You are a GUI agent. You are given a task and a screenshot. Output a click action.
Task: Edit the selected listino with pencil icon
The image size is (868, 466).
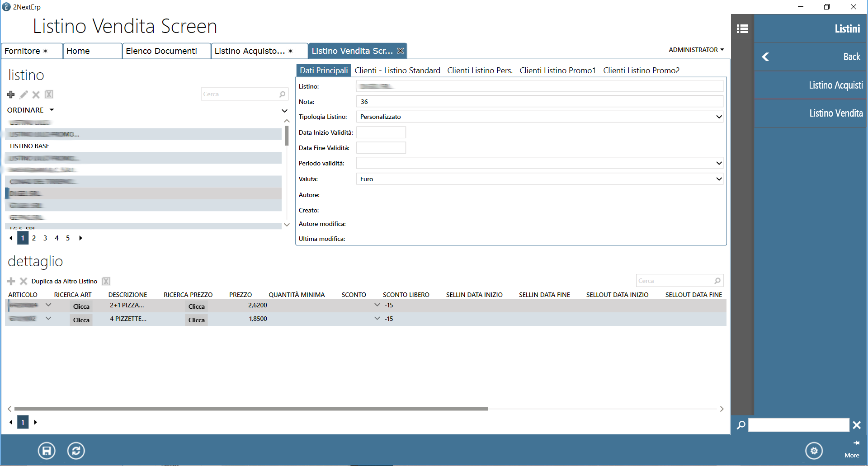point(24,94)
